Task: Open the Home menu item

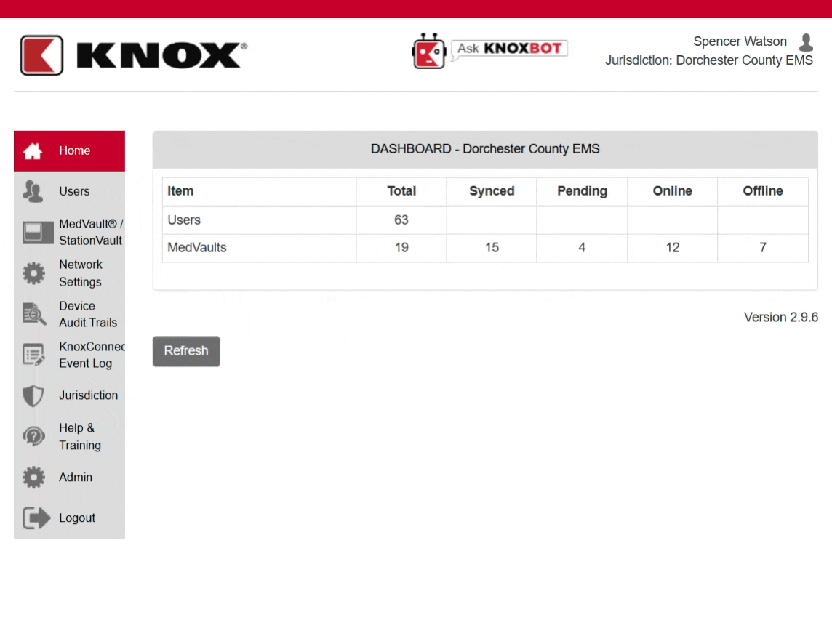Action: click(70, 151)
